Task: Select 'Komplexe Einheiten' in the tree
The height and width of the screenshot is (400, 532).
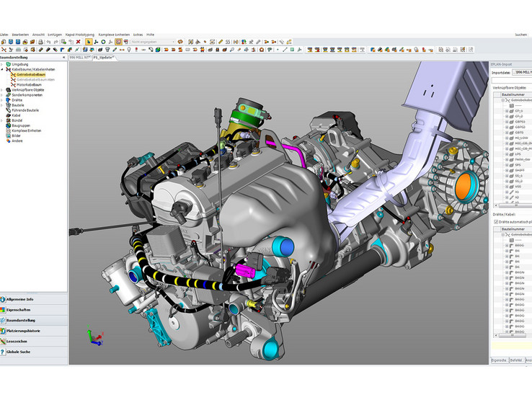Action: tap(27, 130)
